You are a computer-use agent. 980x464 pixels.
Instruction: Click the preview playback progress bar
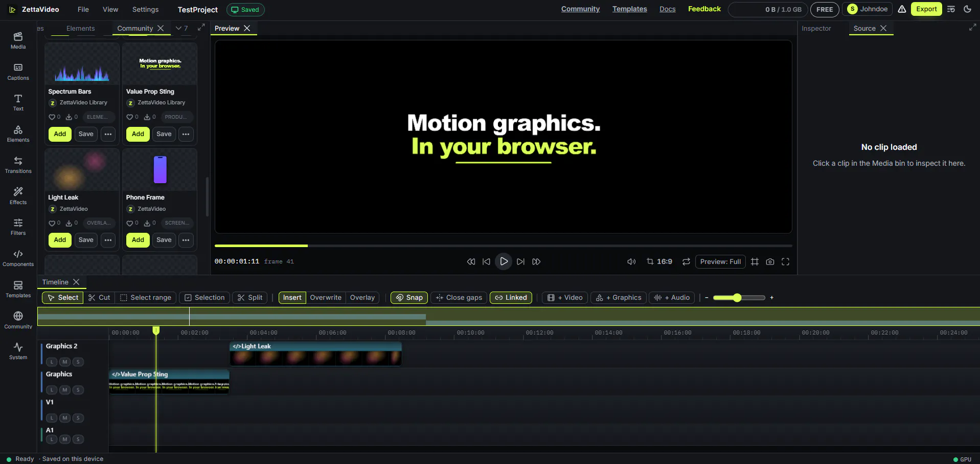[504, 246]
